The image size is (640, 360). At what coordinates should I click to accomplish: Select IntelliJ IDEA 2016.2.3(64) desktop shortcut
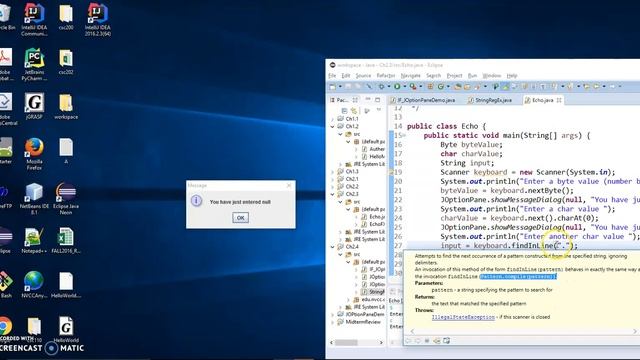[98, 19]
